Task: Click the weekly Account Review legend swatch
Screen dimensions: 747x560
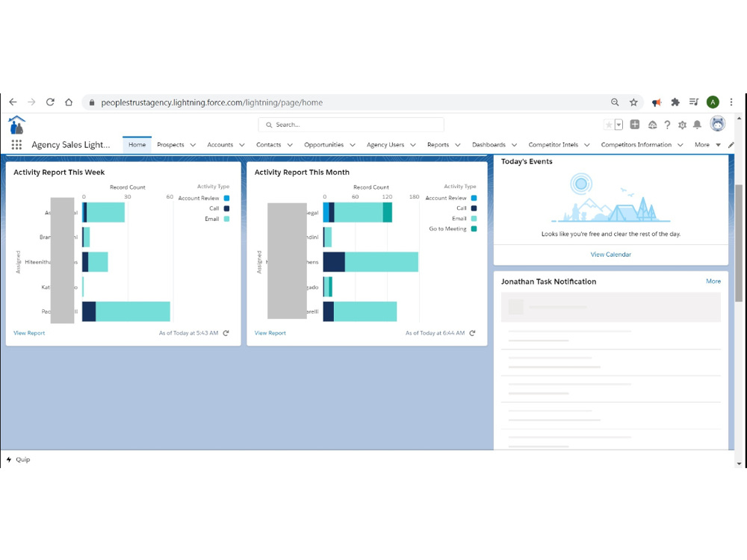Action: (x=227, y=198)
